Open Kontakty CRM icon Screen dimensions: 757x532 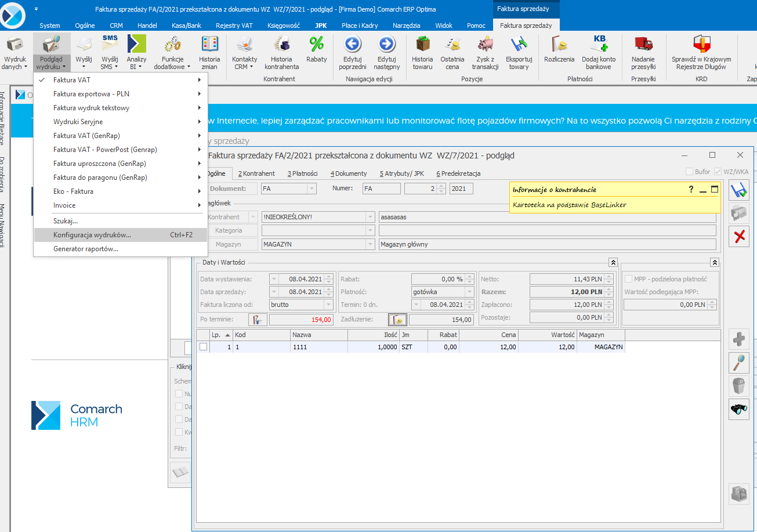(x=244, y=45)
